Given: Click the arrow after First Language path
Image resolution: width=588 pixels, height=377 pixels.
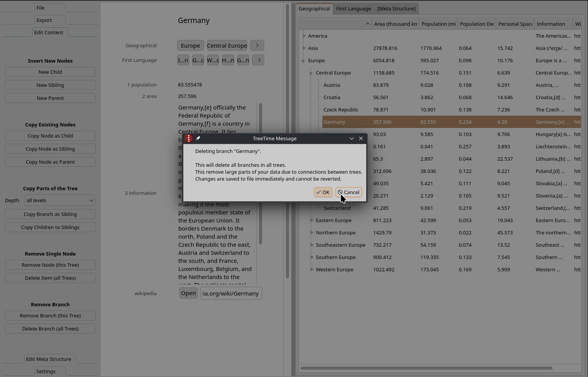Looking at the screenshot, I should pyautogui.click(x=258, y=60).
